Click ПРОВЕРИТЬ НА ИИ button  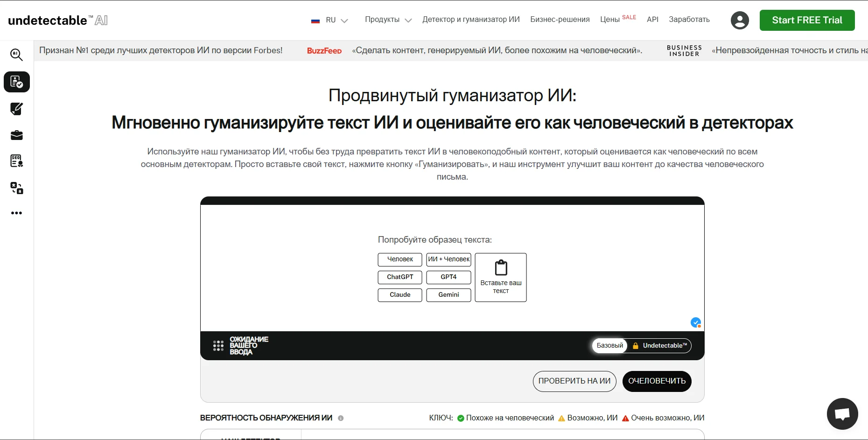click(574, 381)
